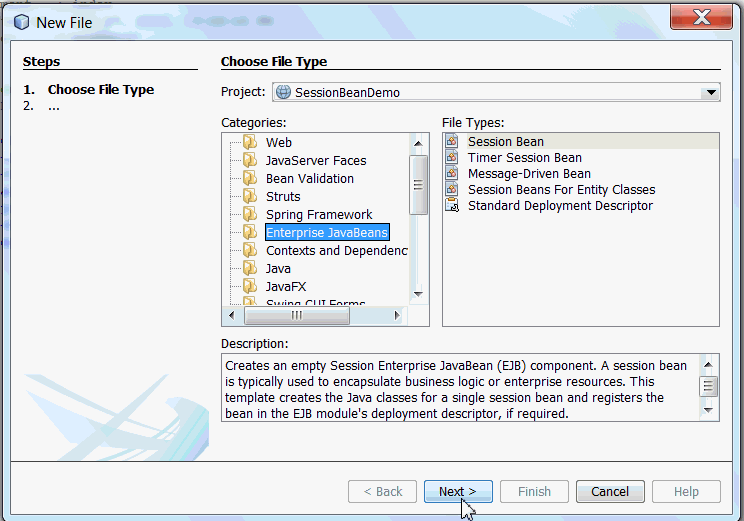Click the Cancel button
This screenshot has height=521, width=744.
pos(610,492)
